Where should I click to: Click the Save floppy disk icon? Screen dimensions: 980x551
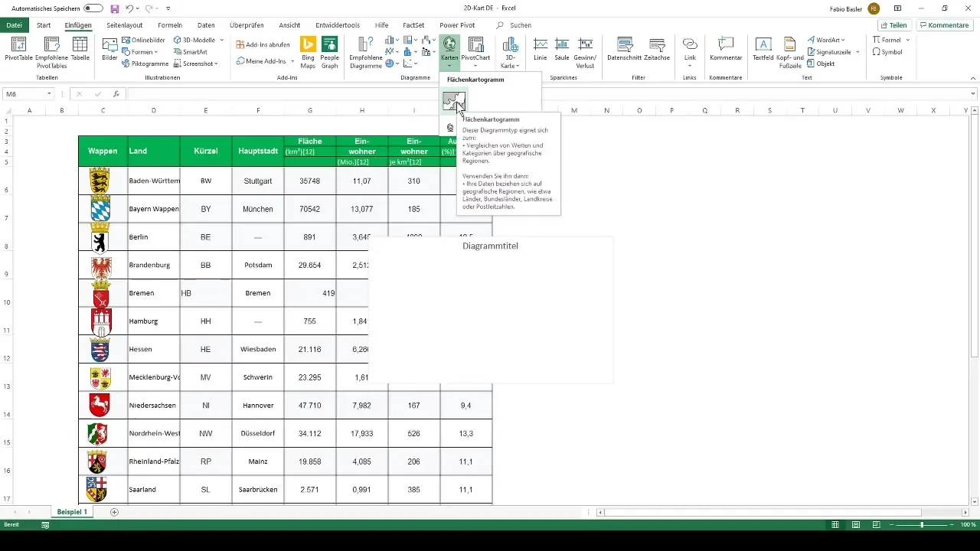coord(115,8)
